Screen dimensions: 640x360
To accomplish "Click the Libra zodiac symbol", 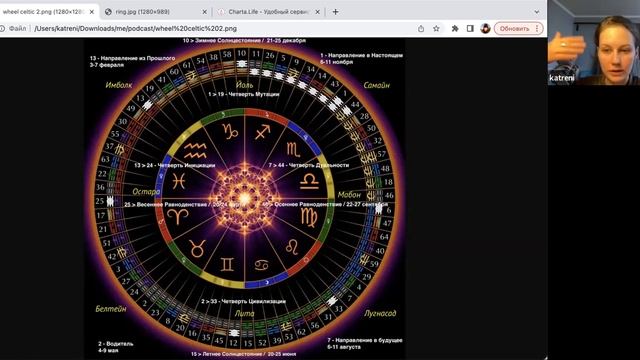I will pos(309,181).
